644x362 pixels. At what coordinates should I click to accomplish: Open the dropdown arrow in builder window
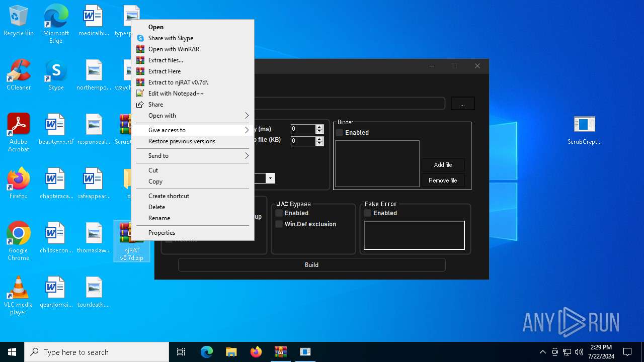270,178
